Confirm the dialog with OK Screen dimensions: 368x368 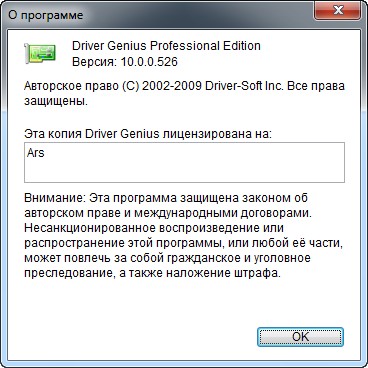300,337
